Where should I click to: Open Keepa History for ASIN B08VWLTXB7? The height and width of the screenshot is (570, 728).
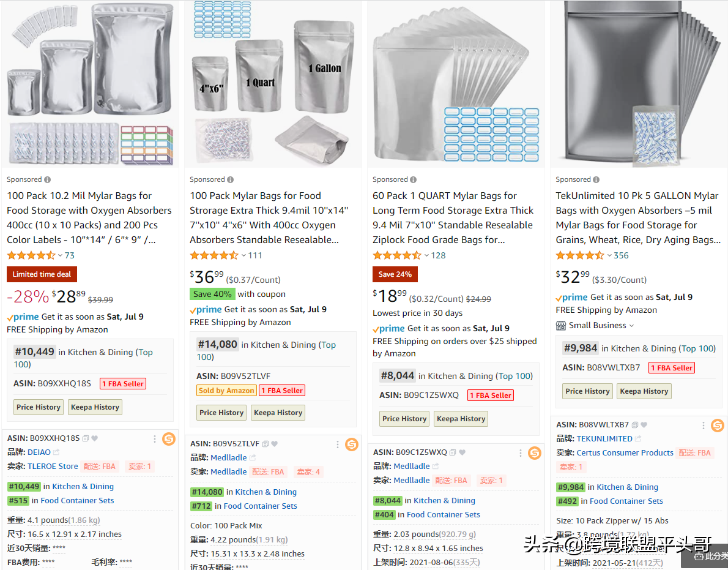click(644, 391)
